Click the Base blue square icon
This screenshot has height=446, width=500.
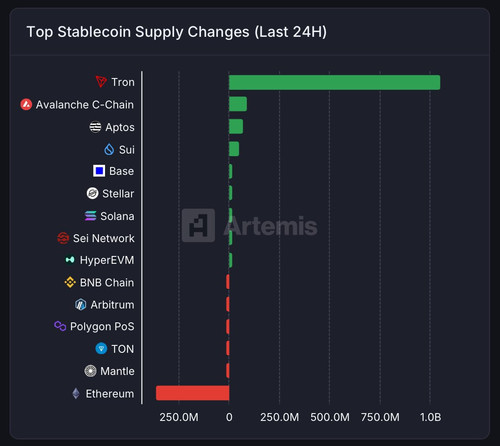99,171
